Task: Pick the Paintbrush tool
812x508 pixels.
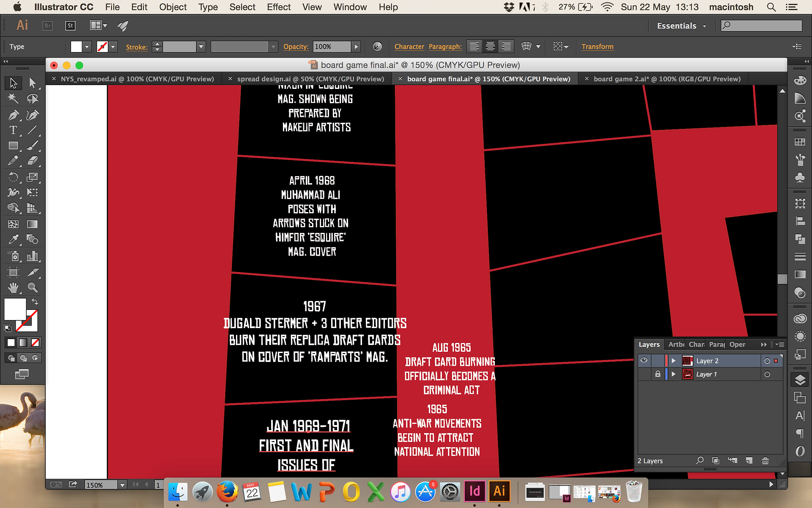Action: pos(33,146)
